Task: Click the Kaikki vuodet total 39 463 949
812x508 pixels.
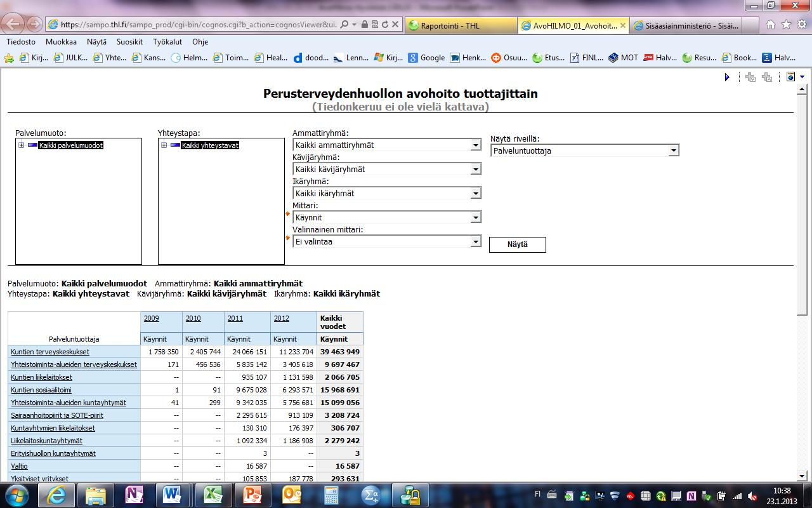Action: point(340,352)
